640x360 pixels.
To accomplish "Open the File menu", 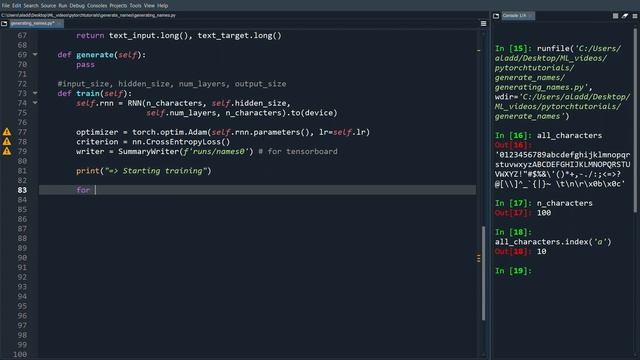I will pos(5,6).
